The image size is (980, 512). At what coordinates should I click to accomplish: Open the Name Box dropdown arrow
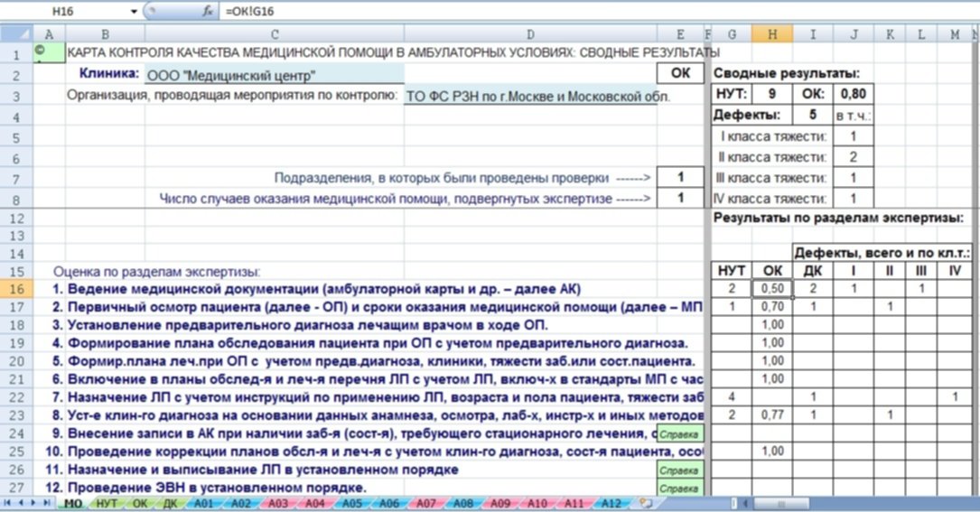135,12
